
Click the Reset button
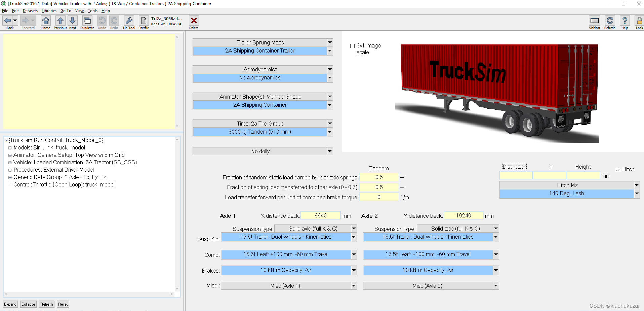click(x=63, y=304)
